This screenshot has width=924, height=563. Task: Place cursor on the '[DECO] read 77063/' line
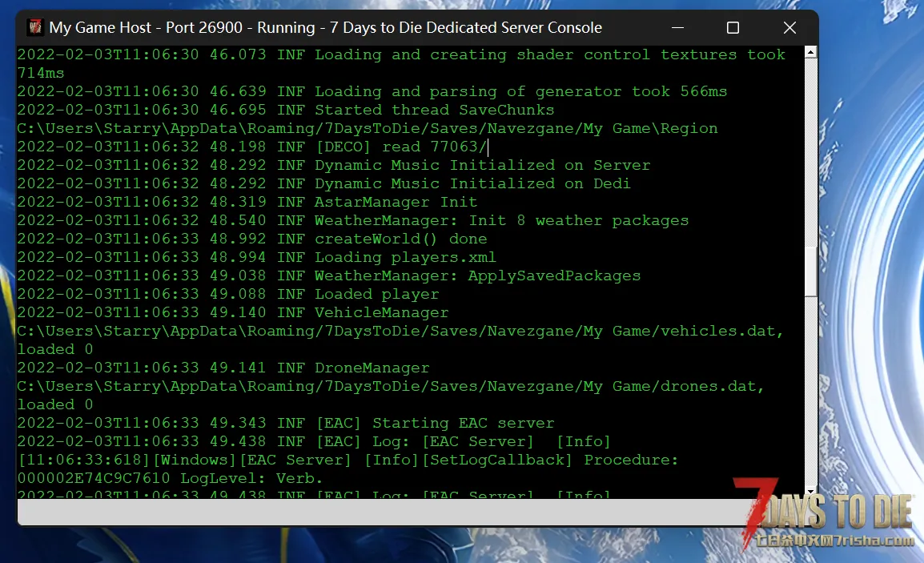pos(252,147)
